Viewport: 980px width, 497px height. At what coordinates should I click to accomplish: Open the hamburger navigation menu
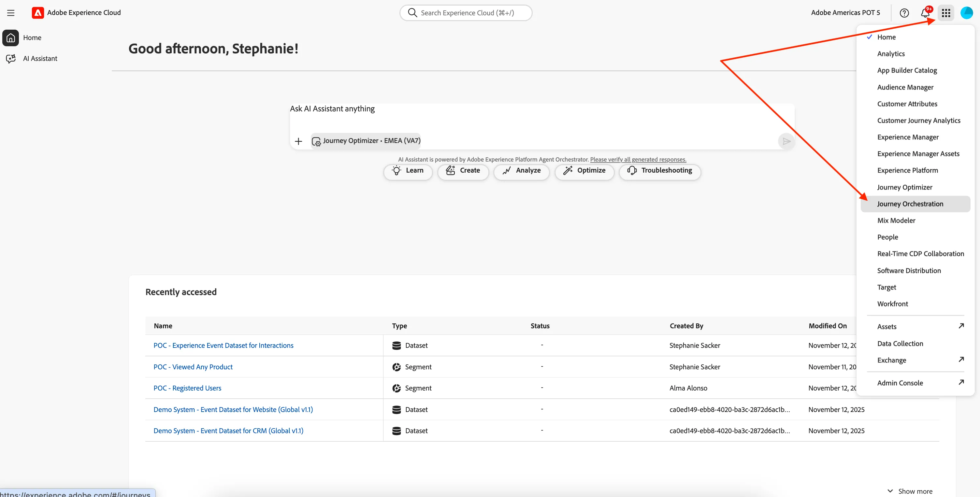coord(11,13)
